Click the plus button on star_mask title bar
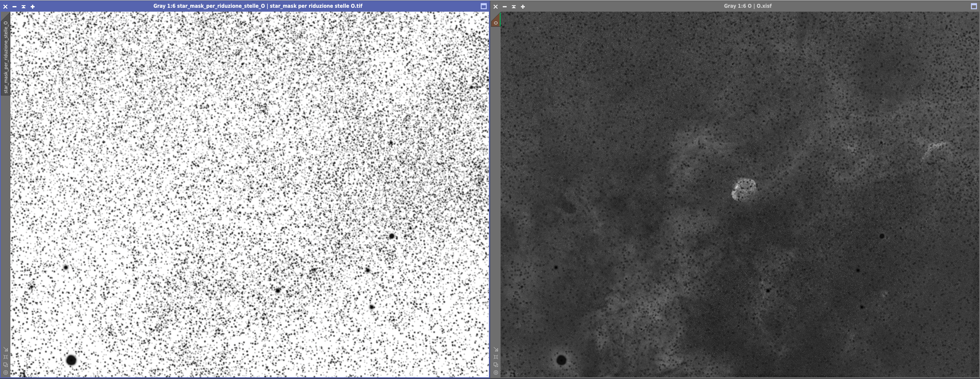This screenshot has width=980, height=379. pyautogui.click(x=32, y=6)
